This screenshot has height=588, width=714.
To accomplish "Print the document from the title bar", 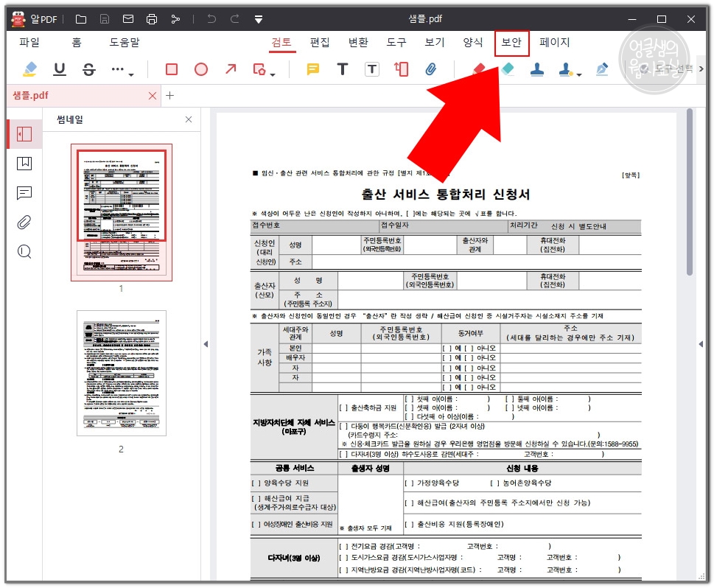I will pos(153,18).
